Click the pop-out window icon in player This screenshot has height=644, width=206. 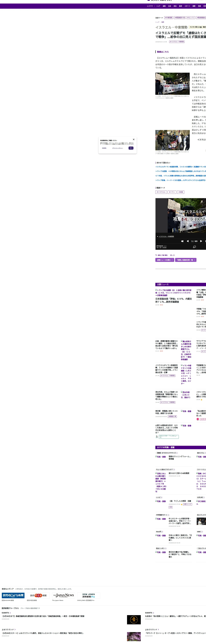click(195, 247)
